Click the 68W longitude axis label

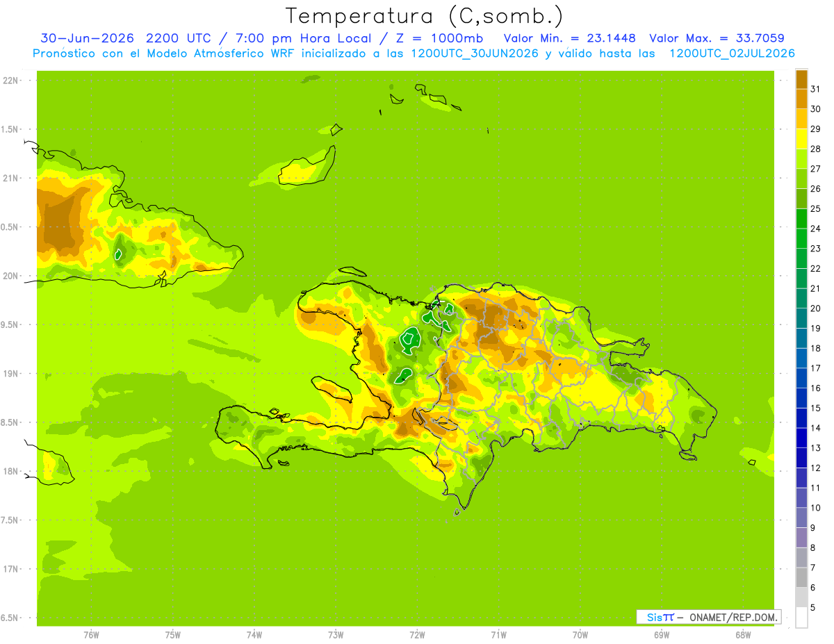point(743,635)
